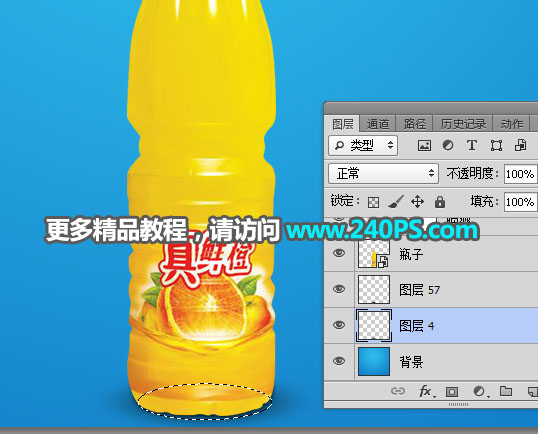This screenshot has height=434, width=538.
Task: Switch to 路径 tab
Action: 414,124
